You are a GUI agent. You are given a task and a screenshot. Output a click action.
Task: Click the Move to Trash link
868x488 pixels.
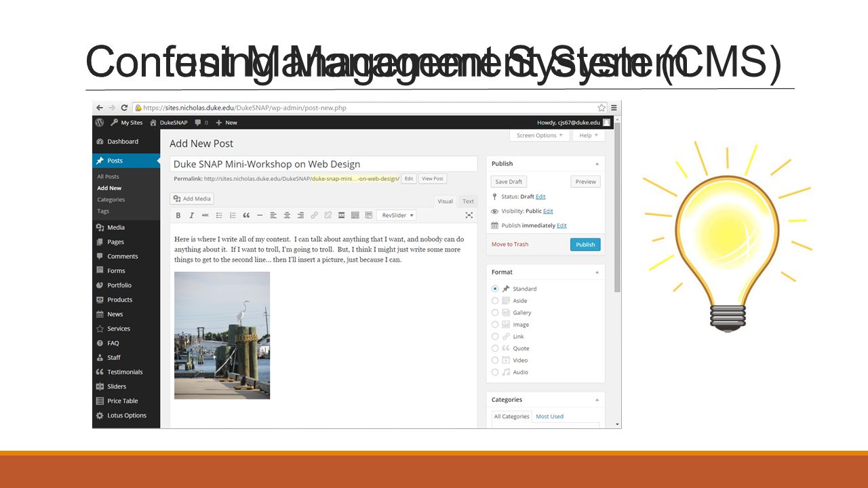click(x=510, y=244)
